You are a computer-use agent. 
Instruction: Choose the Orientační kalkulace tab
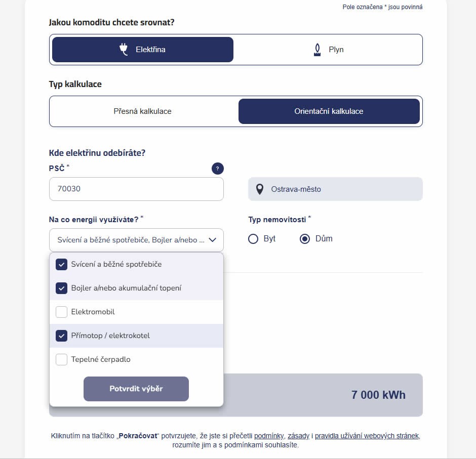click(x=329, y=111)
